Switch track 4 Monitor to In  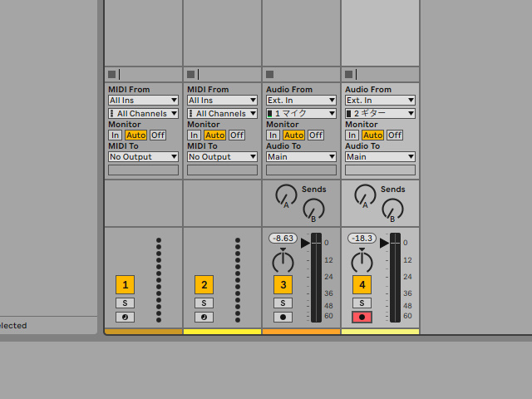pyautogui.click(x=352, y=135)
